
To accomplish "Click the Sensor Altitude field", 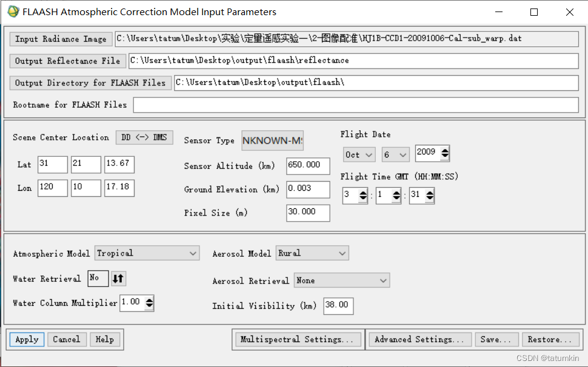I will point(308,166).
